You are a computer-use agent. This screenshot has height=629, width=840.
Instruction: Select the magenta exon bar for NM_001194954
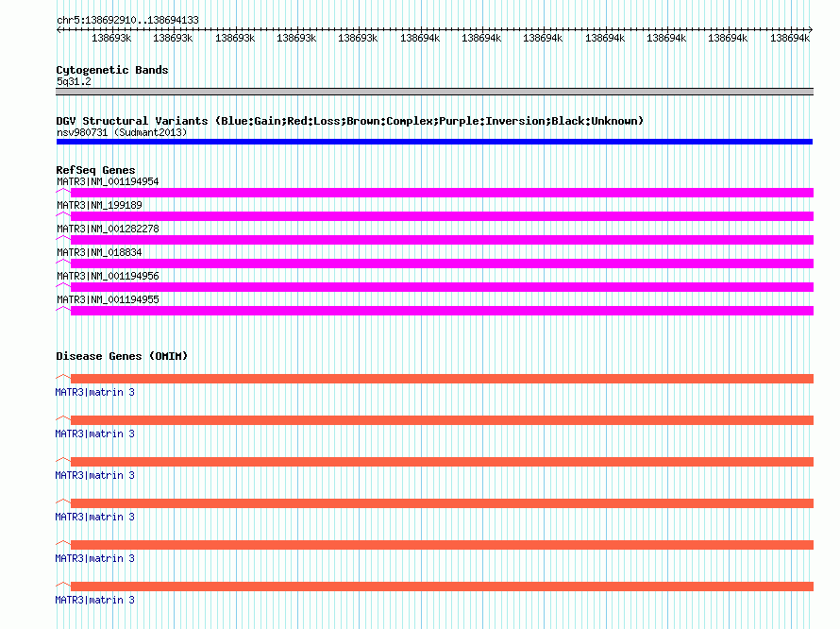pyautogui.click(x=442, y=193)
